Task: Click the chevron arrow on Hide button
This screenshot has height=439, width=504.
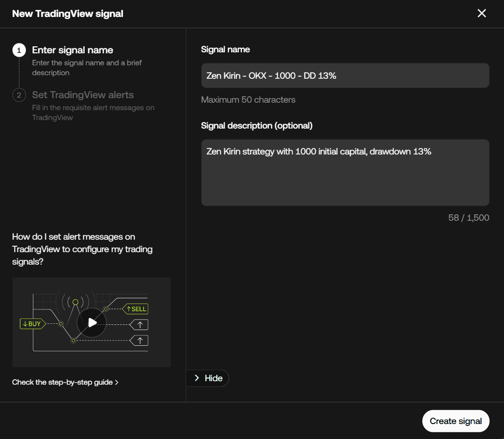Action: click(197, 378)
